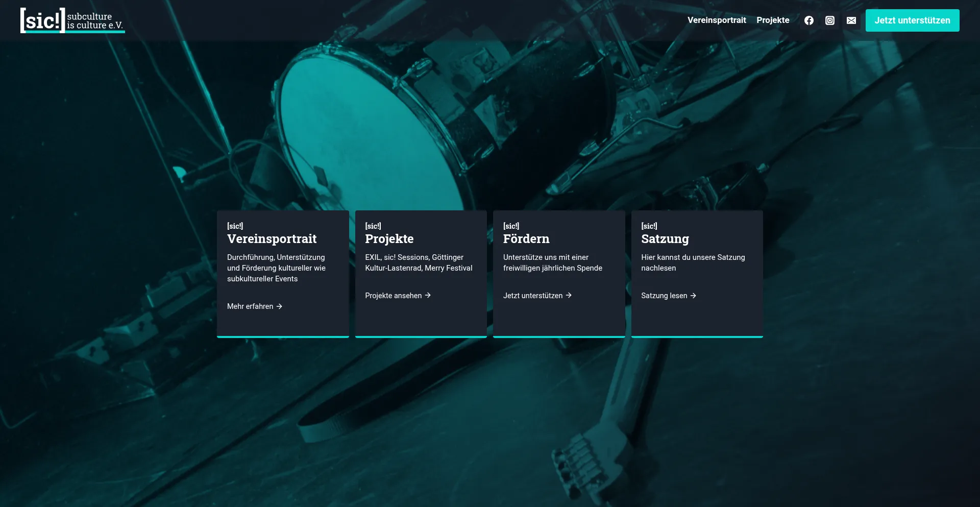
Task: Follow the Mehr erfahren link
Action: pos(255,306)
